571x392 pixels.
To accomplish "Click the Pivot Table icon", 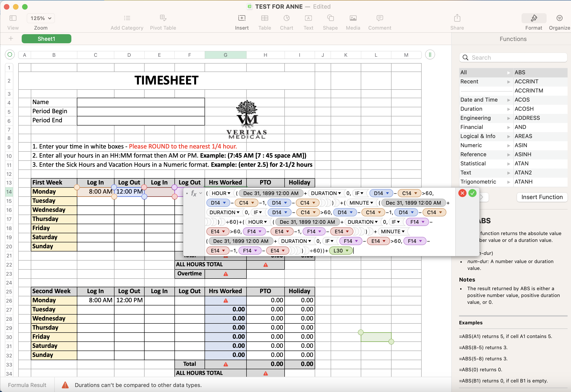I will 163,18.
